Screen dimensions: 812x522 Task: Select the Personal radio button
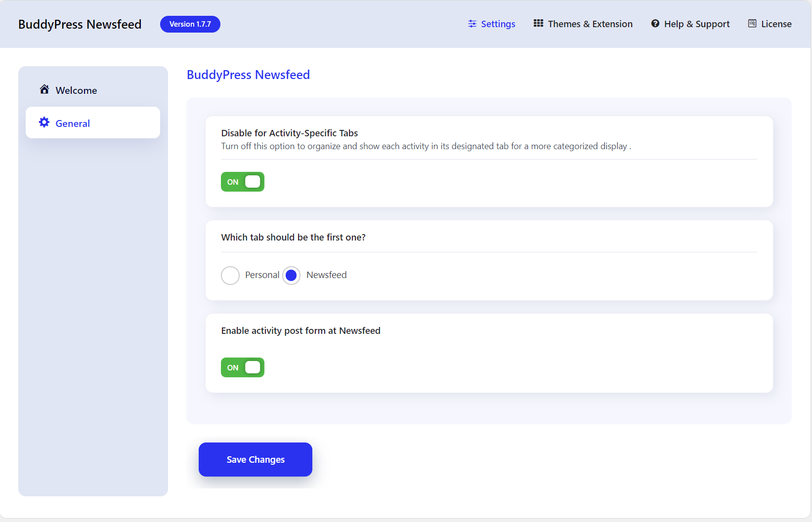[230, 276]
